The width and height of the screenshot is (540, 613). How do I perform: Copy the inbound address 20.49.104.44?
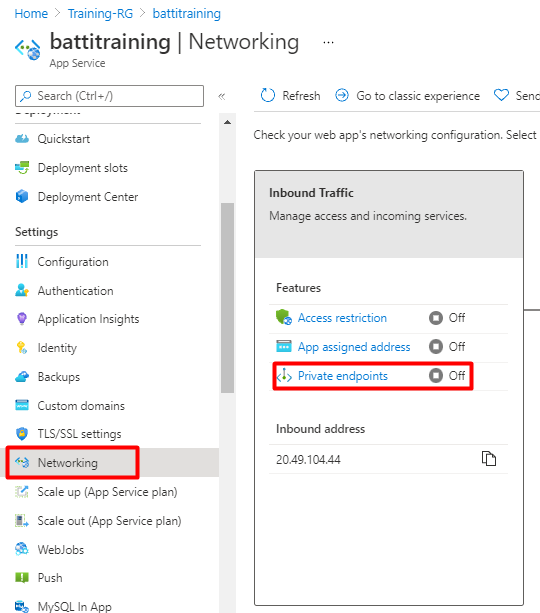pyautogui.click(x=488, y=459)
